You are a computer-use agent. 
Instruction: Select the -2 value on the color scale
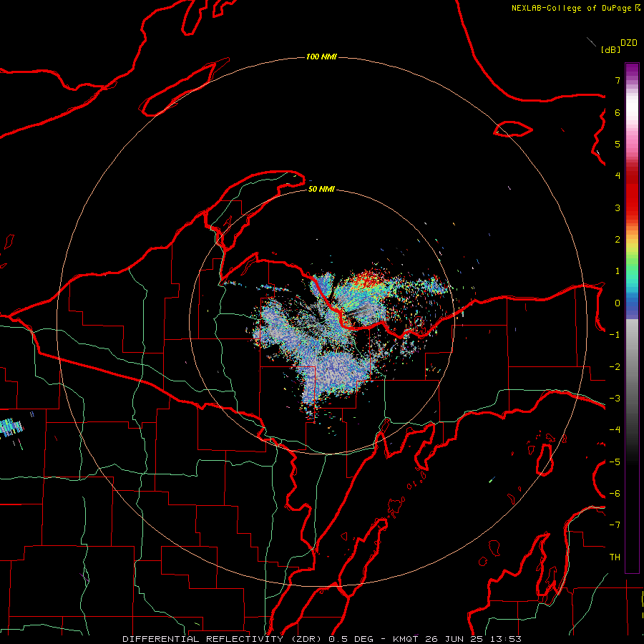[615, 367]
